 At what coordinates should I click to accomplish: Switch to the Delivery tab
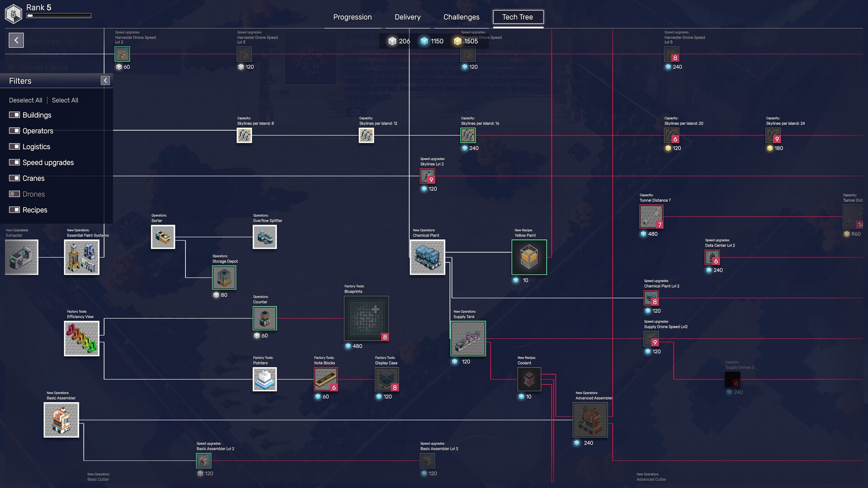(x=407, y=17)
